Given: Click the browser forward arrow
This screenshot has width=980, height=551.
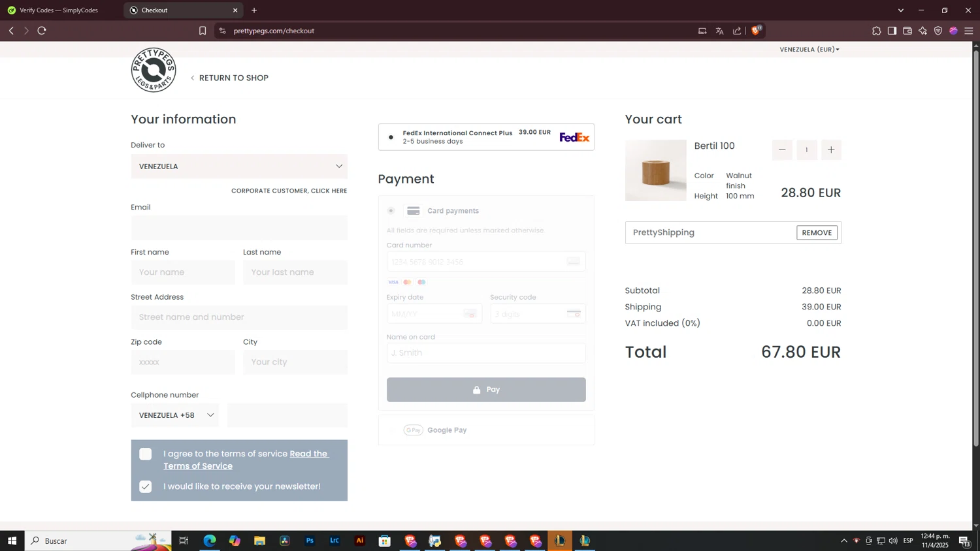Looking at the screenshot, I should (26, 31).
